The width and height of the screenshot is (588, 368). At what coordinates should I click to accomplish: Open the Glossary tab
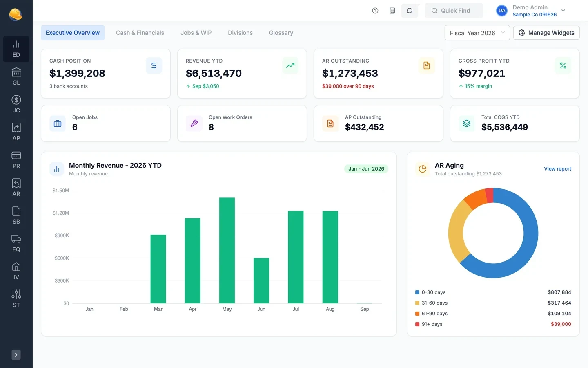pyautogui.click(x=281, y=33)
